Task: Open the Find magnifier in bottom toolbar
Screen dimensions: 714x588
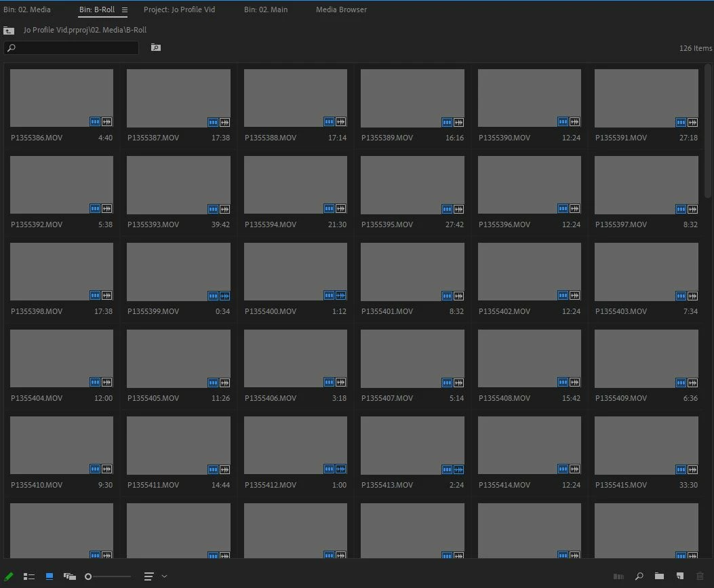Action: click(x=639, y=576)
